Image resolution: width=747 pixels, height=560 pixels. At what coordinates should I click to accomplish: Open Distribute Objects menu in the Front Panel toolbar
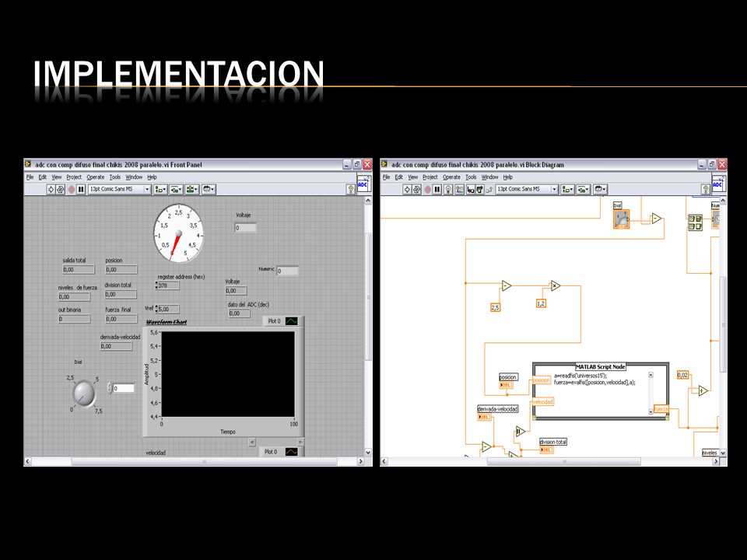click(x=177, y=190)
